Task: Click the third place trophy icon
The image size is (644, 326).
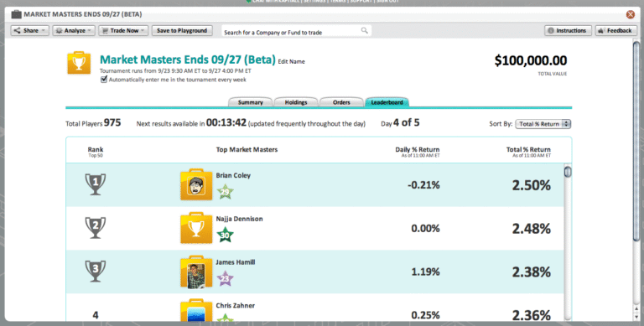Action: (96, 271)
